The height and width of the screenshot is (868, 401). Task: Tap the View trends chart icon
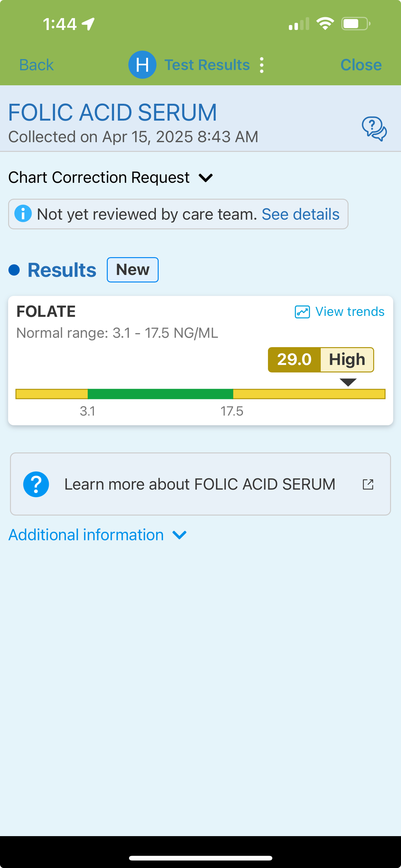point(302,312)
